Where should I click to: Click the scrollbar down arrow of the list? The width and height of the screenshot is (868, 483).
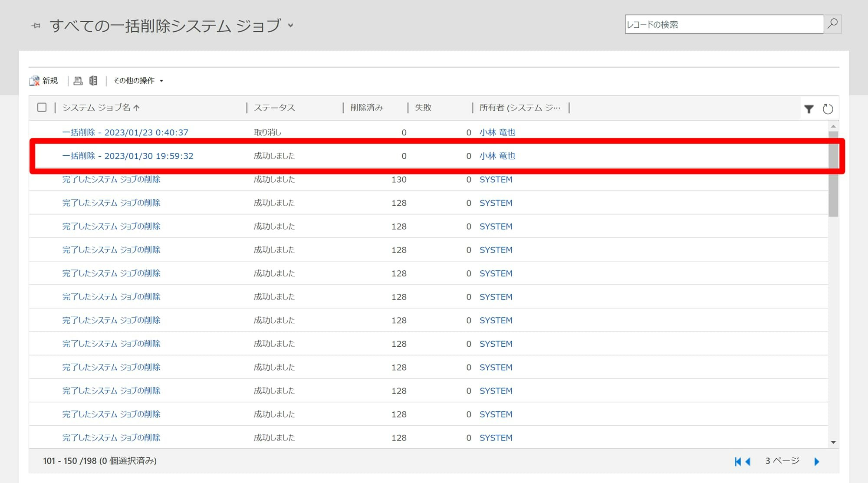(x=833, y=442)
